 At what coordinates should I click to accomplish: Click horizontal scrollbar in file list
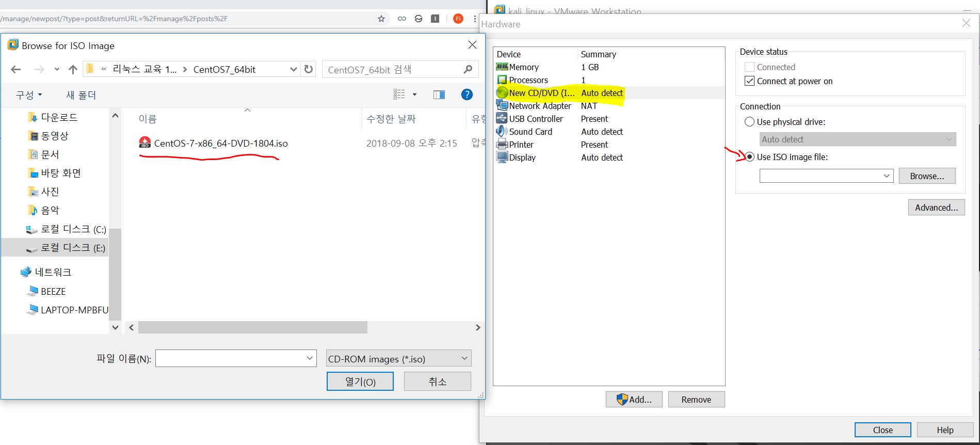[x=253, y=327]
